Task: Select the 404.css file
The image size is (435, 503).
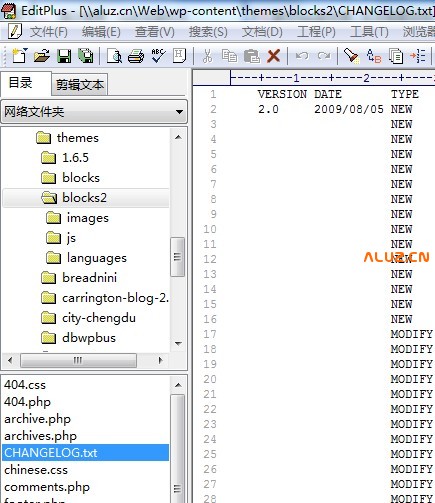Action: tap(25, 385)
